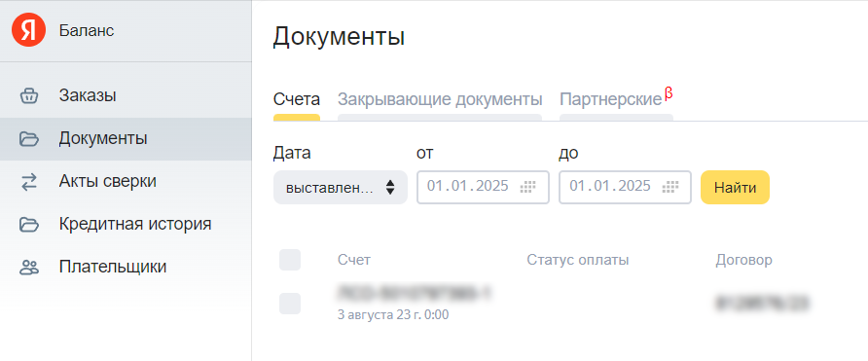The height and width of the screenshot is (361, 868).
Task: Click the Найти button
Action: (x=735, y=187)
